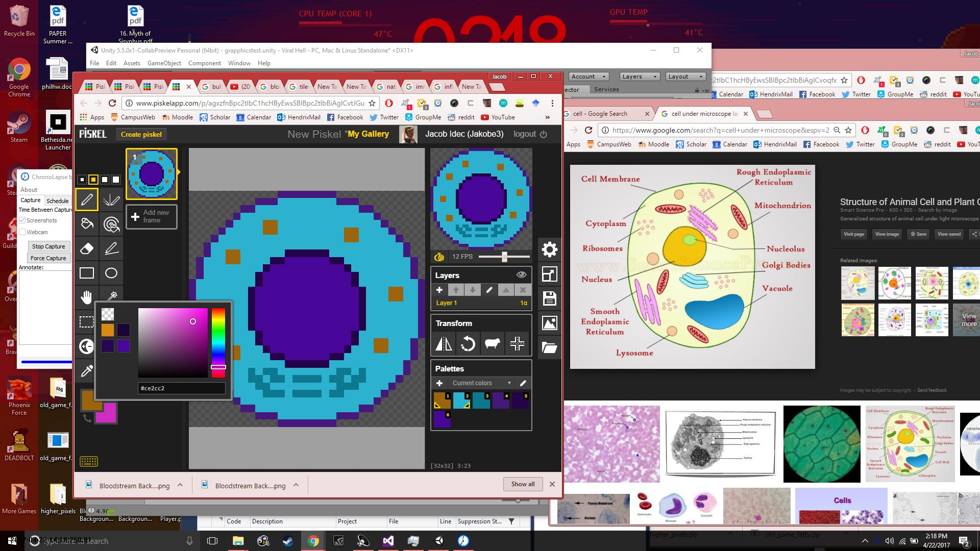Click Show all downloads button
This screenshot has width=980, height=551.
coord(523,484)
